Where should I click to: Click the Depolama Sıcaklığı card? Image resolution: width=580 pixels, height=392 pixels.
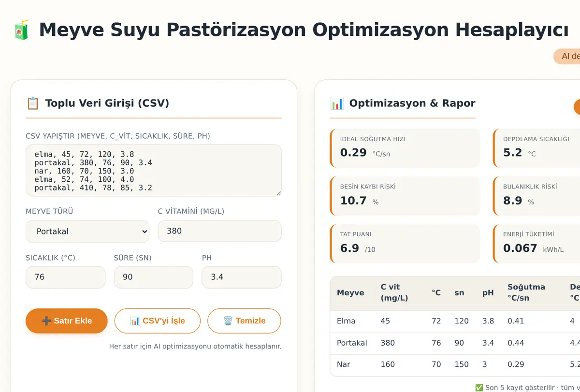click(536, 148)
